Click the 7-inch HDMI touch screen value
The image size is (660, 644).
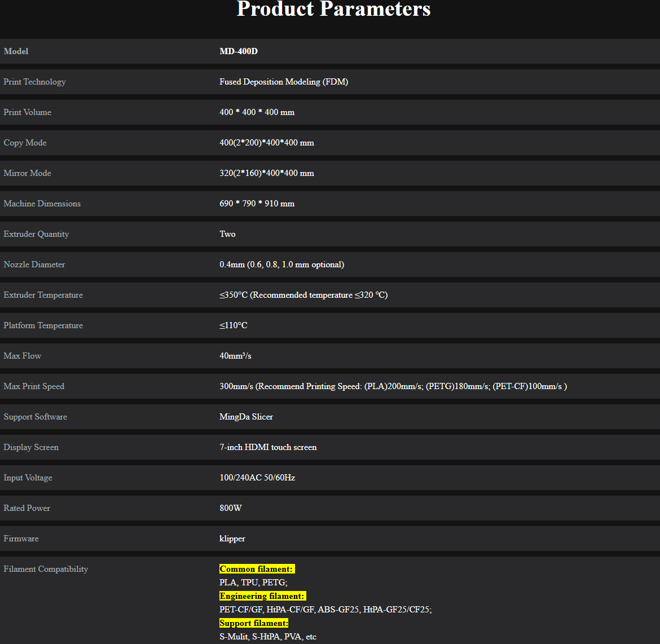(268, 447)
